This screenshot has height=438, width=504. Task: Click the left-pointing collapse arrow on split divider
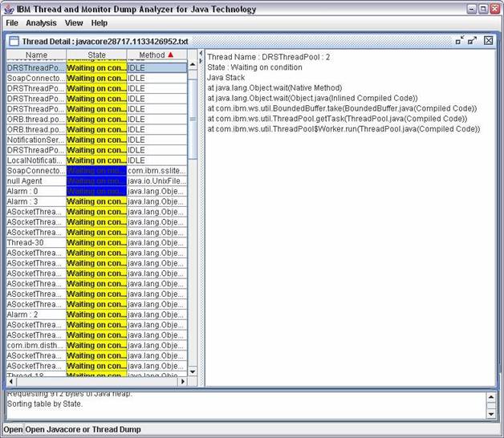201,53
